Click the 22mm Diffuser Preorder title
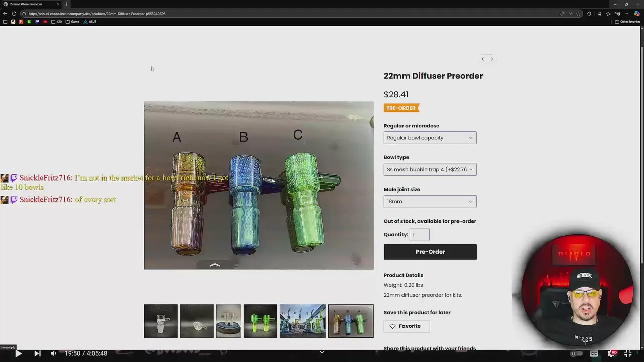Image resolution: width=644 pixels, height=362 pixels. pyautogui.click(x=433, y=76)
